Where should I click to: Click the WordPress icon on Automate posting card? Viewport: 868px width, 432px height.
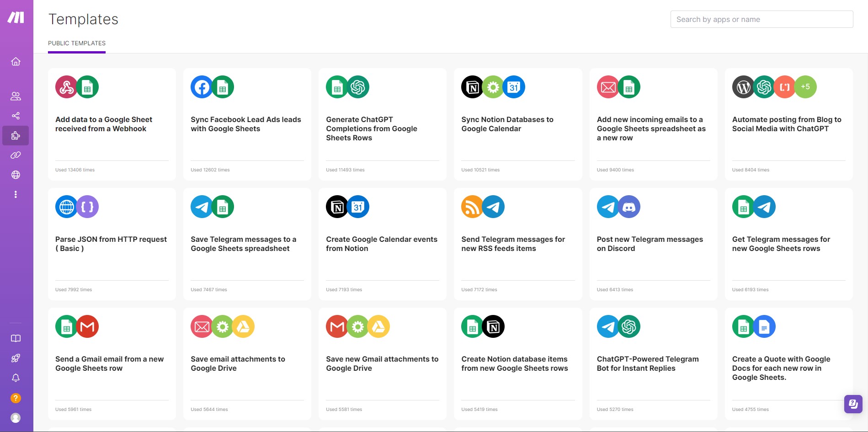(744, 87)
